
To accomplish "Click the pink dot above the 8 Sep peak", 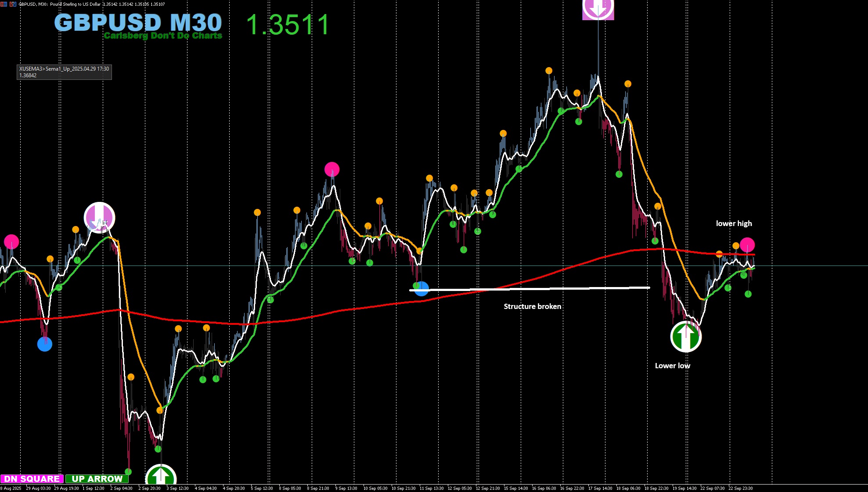I will [x=332, y=169].
